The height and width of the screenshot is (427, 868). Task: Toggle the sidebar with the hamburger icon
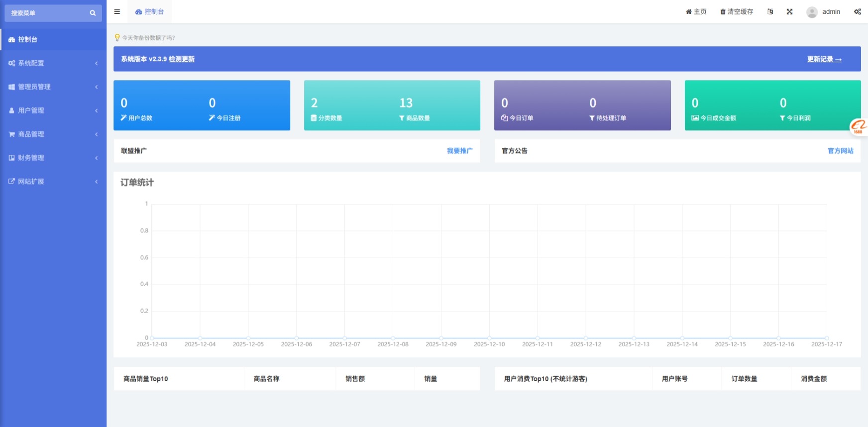[117, 11]
